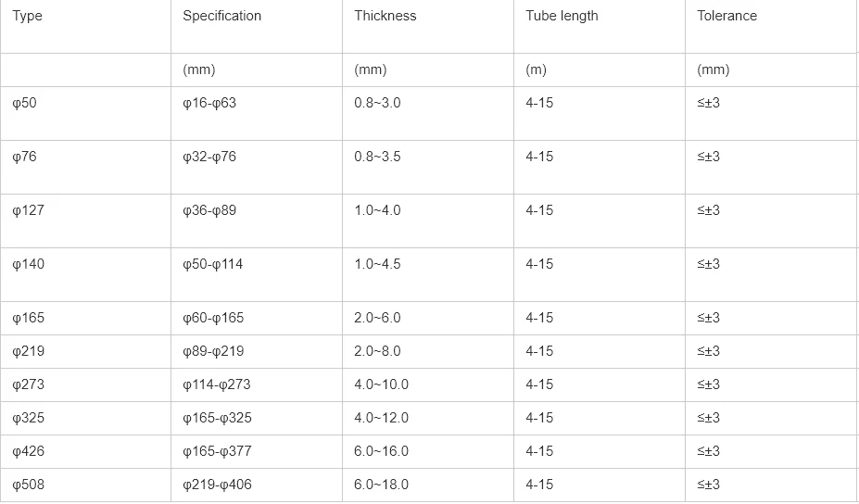This screenshot has height=504, width=859.
Task: Click the φ273 type cell
Action: (x=28, y=384)
